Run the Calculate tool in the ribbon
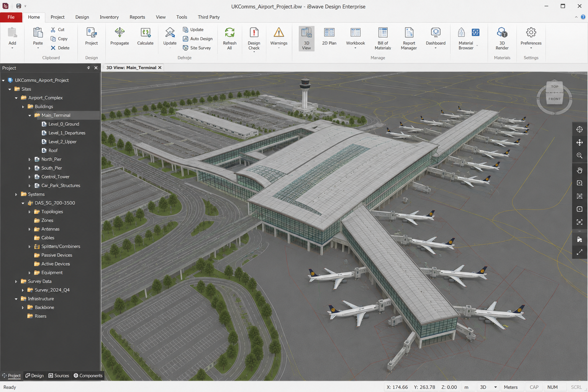This screenshot has width=588, height=392. (x=145, y=37)
